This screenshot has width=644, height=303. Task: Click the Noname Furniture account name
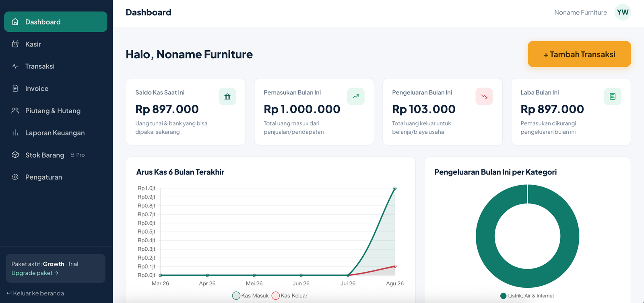tap(580, 12)
